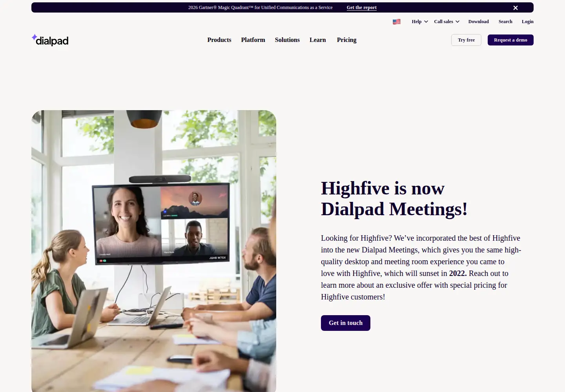Expand the Help dropdown
The width and height of the screenshot is (565, 392).
(x=420, y=22)
